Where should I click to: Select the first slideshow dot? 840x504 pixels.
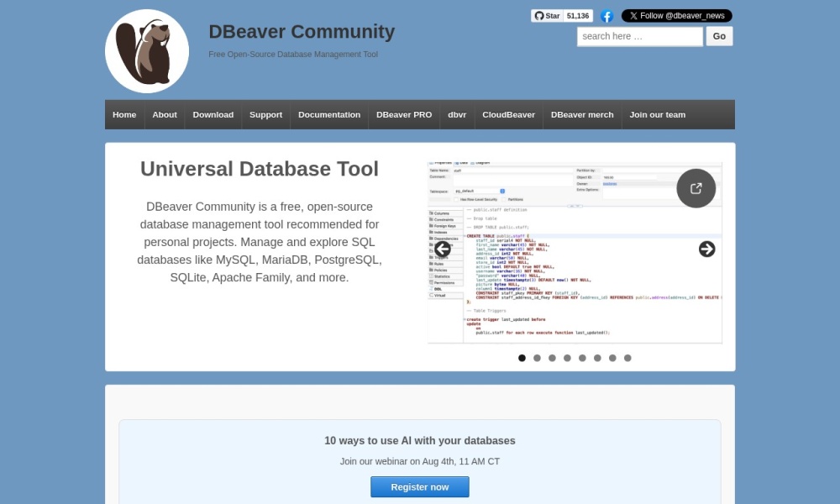(522, 358)
